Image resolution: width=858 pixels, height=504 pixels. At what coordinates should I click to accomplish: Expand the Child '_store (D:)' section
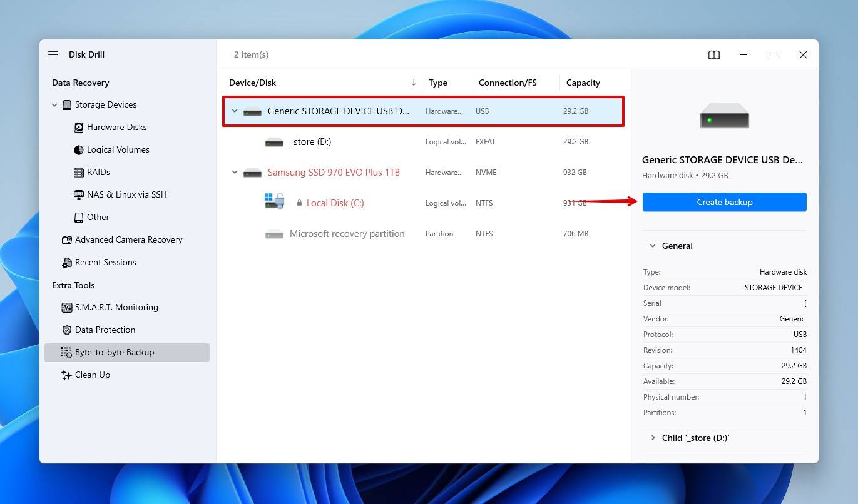tap(653, 438)
